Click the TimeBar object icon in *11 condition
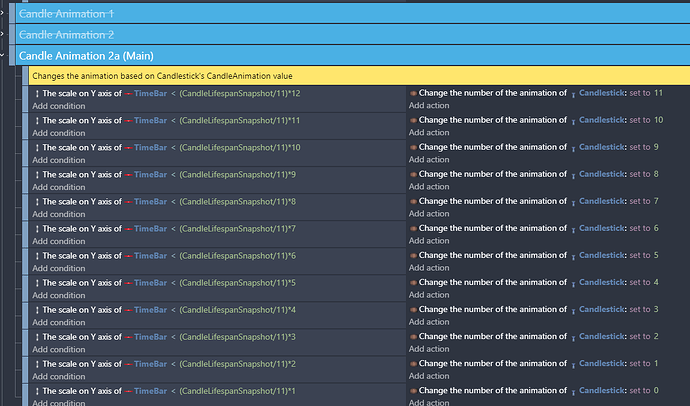The height and width of the screenshot is (406, 690). pyautogui.click(x=128, y=120)
